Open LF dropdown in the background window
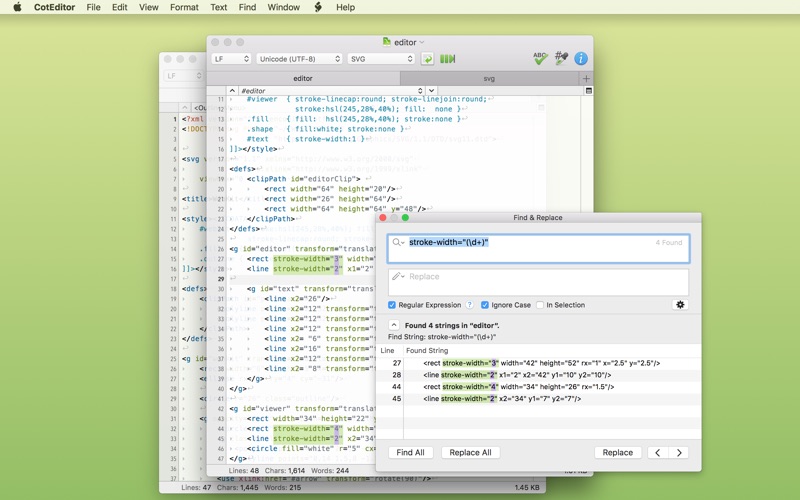The height and width of the screenshot is (500, 800). click(184, 76)
